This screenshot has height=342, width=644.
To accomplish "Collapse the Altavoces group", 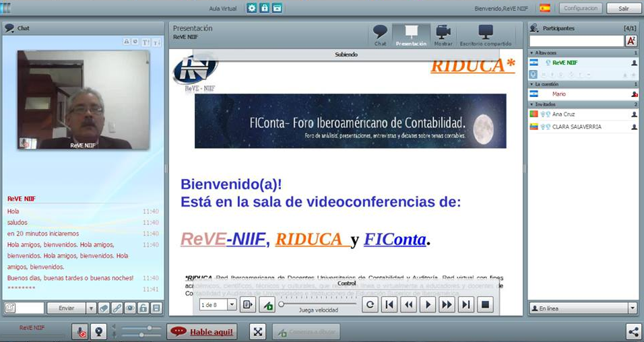I will click(532, 53).
